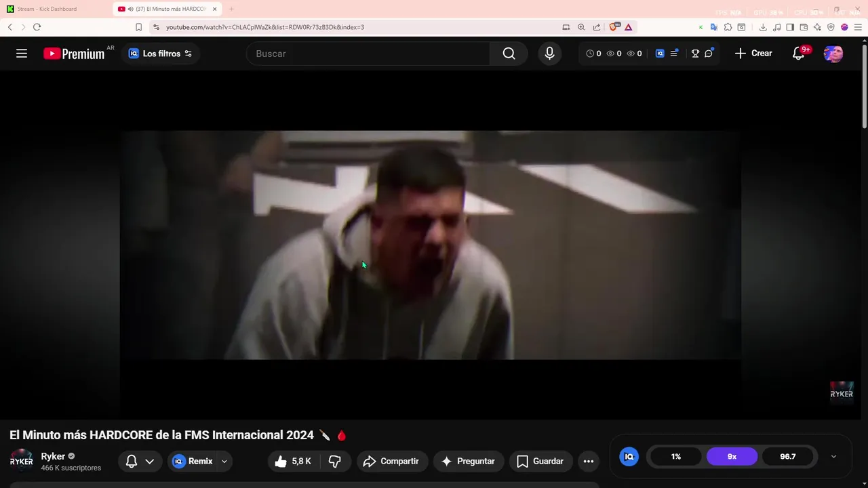868x488 pixels.
Task: Open site settings icon in address bar
Action: [x=156, y=27]
